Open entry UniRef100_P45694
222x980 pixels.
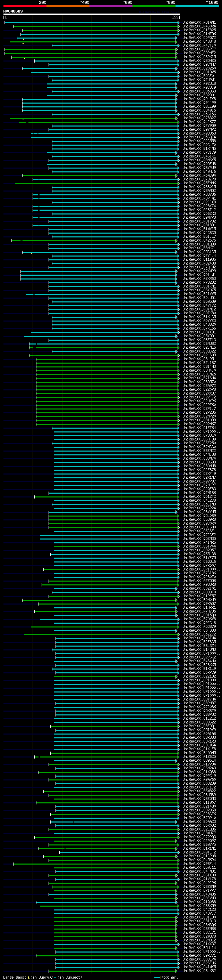click(x=199, y=860)
